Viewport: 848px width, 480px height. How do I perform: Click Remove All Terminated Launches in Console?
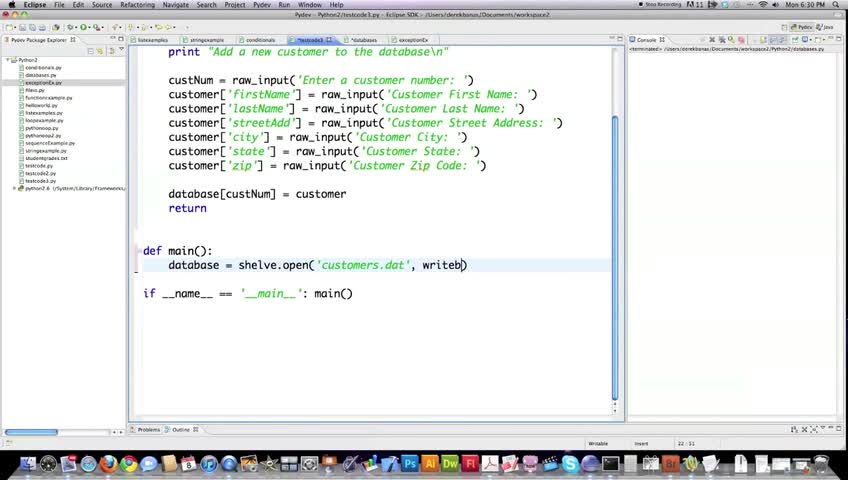tap(723, 39)
